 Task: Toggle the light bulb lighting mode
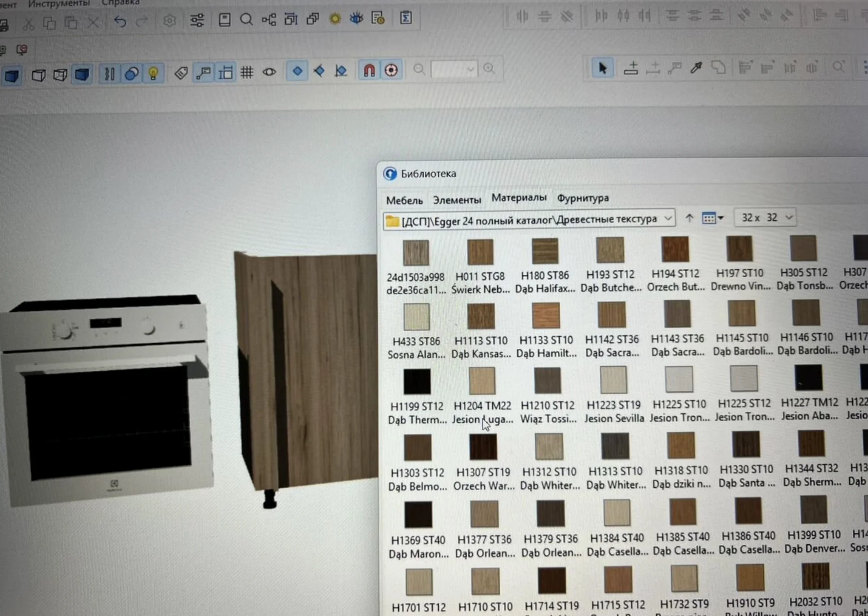153,74
